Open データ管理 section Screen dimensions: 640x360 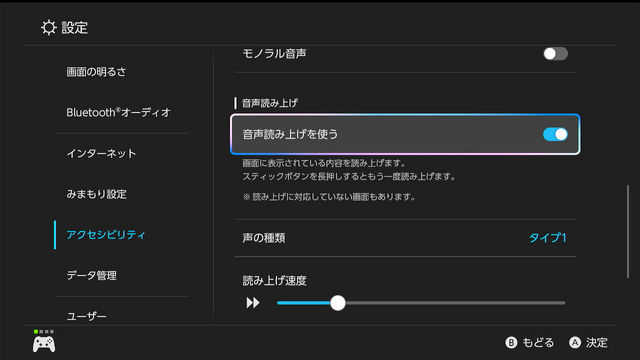tap(91, 276)
